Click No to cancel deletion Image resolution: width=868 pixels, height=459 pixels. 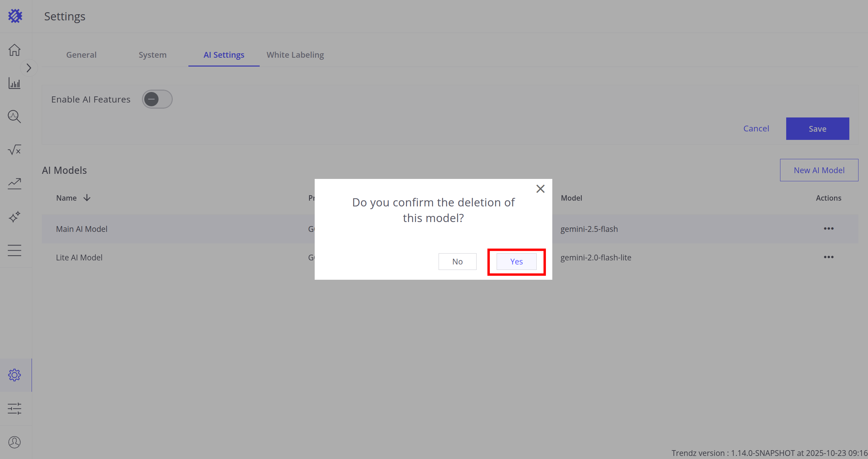(457, 261)
